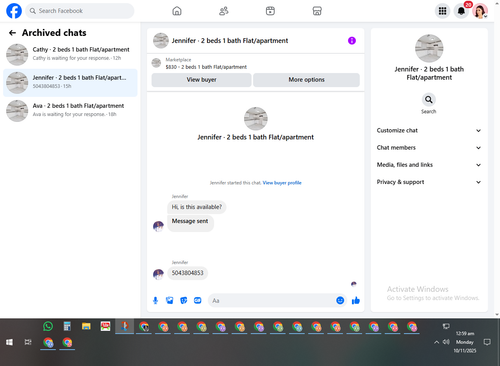Viewport: 500px width, 366px height.
Task: Expand the Customize chat section
Action: pos(429,130)
